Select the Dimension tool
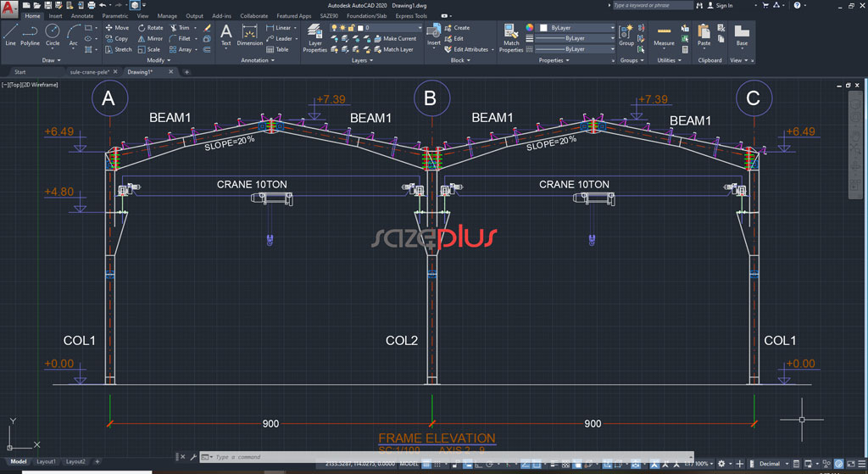868x474 pixels. pos(250,35)
